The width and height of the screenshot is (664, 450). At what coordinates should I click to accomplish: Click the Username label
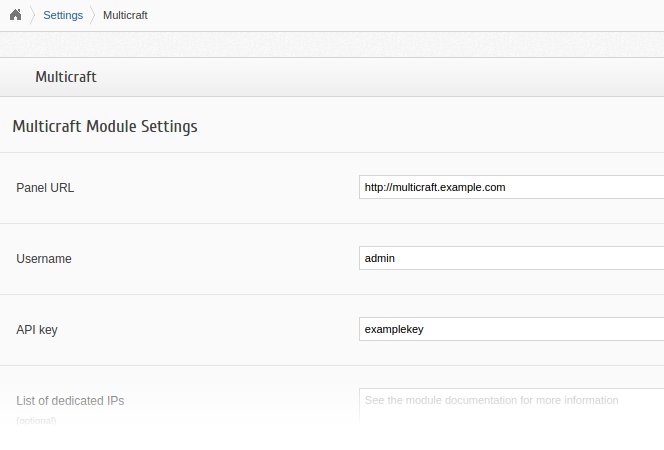pyautogui.click(x=44, y=259)
